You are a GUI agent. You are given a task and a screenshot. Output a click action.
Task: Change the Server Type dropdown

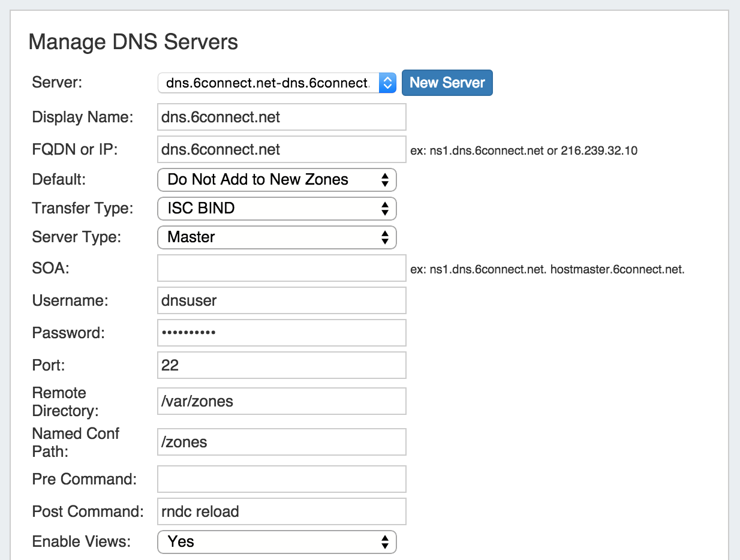276,237
